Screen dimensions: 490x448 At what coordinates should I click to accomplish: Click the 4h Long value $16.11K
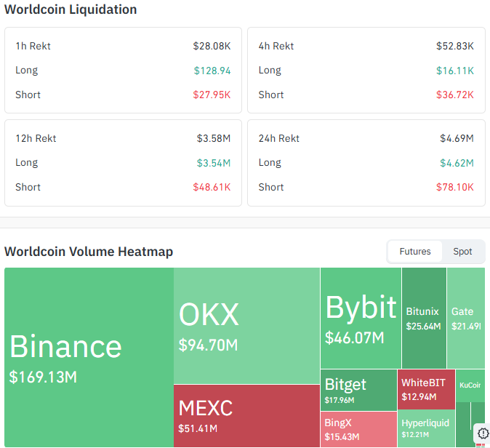[455, 71]
